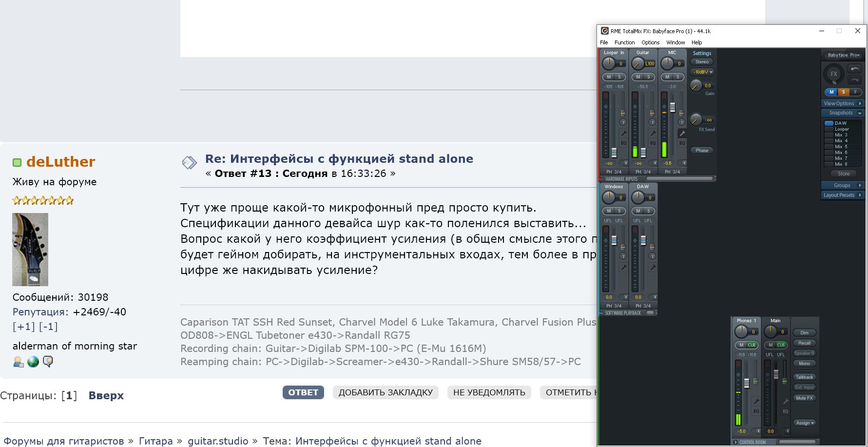Click the T trim button on MIC channel

(x=681, y=122)
